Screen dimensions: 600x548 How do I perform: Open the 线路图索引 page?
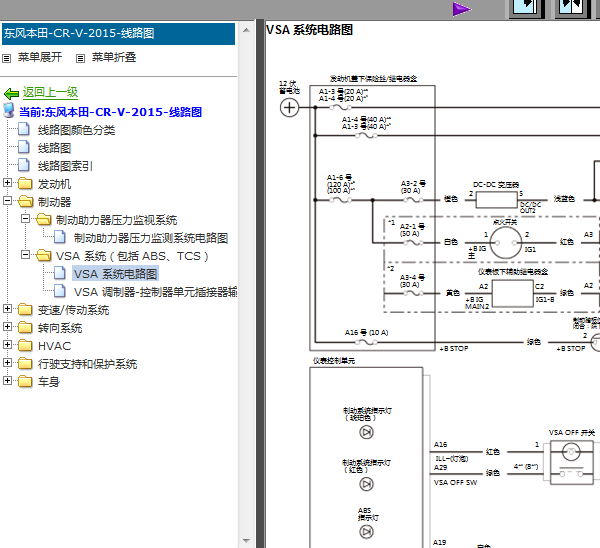point(65,166)
